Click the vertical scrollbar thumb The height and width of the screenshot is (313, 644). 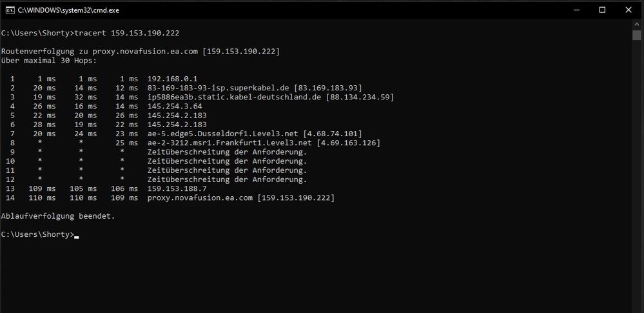click(637, 35)
